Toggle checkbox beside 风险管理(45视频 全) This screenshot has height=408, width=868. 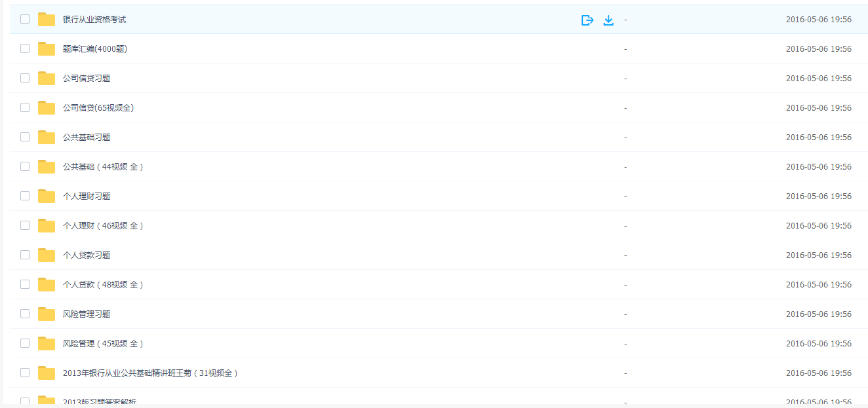(x=25, y=343)
